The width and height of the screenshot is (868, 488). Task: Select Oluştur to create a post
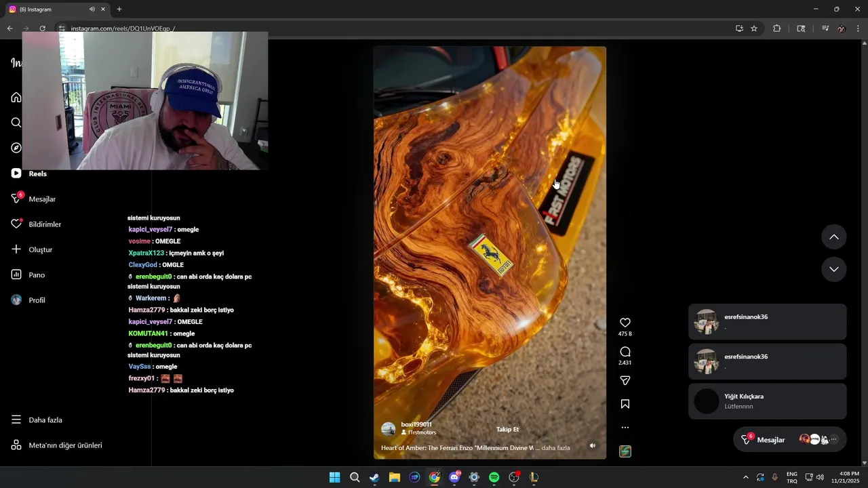point(32,249)
